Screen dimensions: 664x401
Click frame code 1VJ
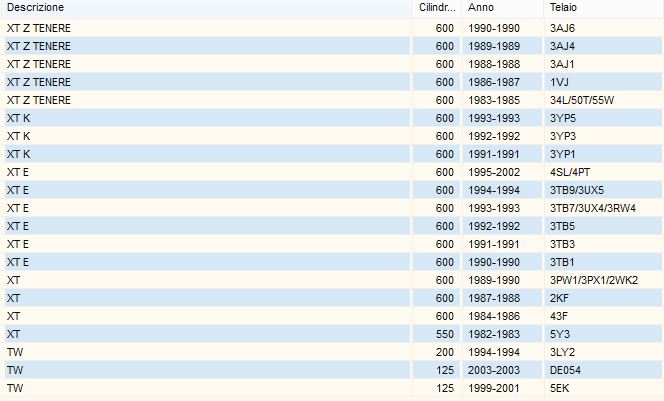559,82
